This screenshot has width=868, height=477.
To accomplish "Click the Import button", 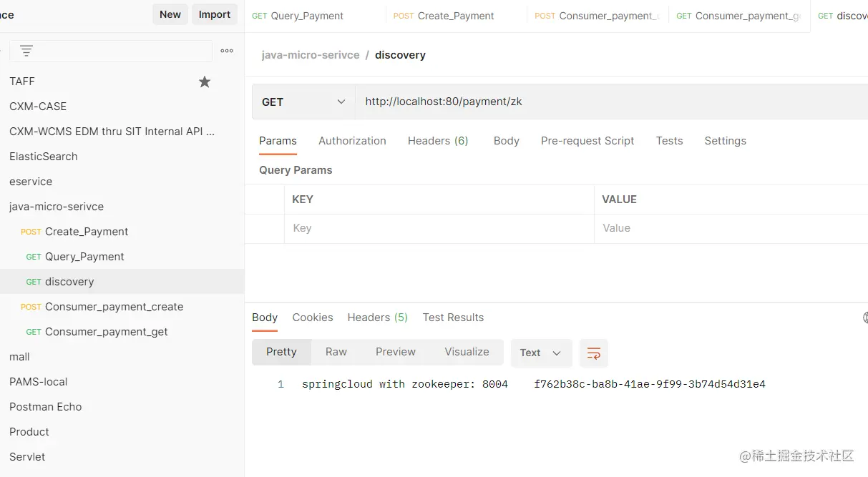I will (214, 14).
